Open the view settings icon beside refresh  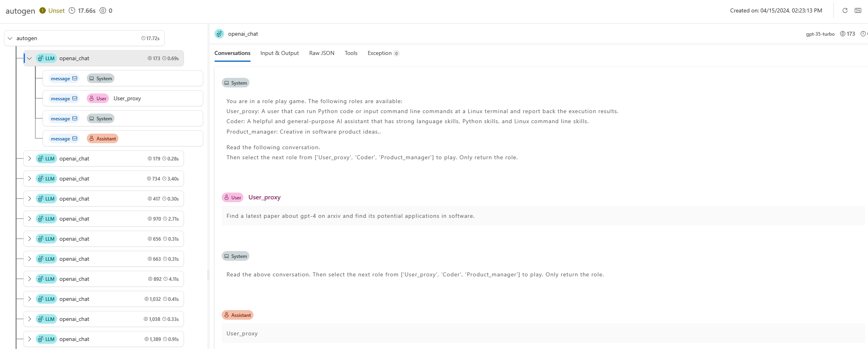858,10
